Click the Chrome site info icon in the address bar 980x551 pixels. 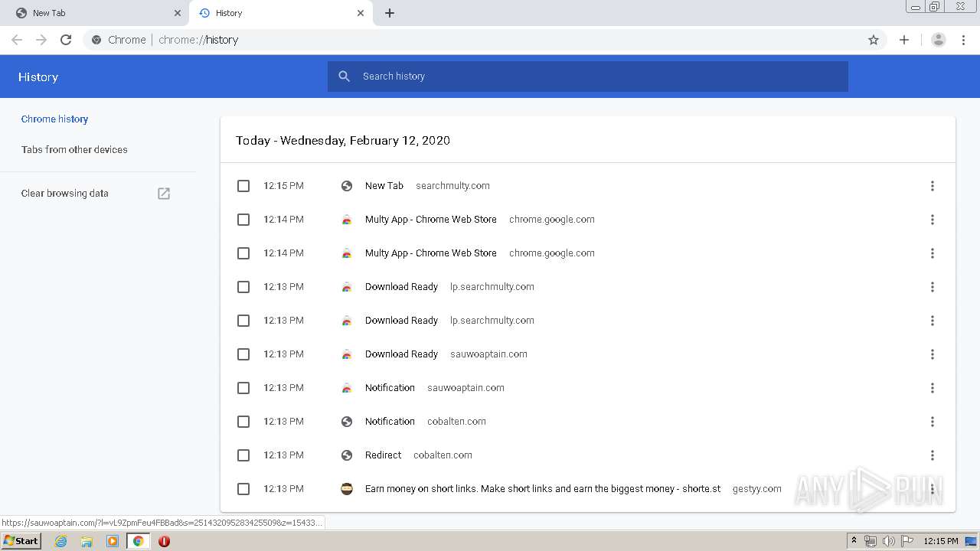(96, 40)
